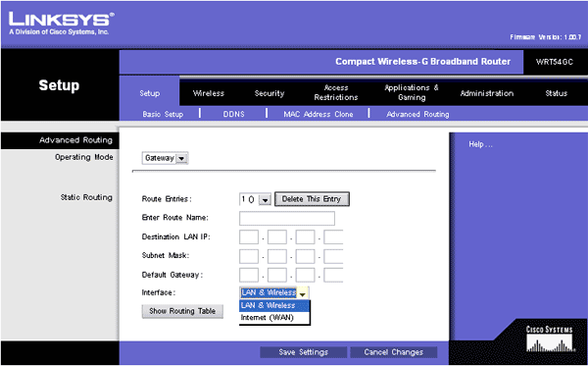Click first octet of Subnet Mask
This screenshot has height=366, width=588.
coord(249,256)
